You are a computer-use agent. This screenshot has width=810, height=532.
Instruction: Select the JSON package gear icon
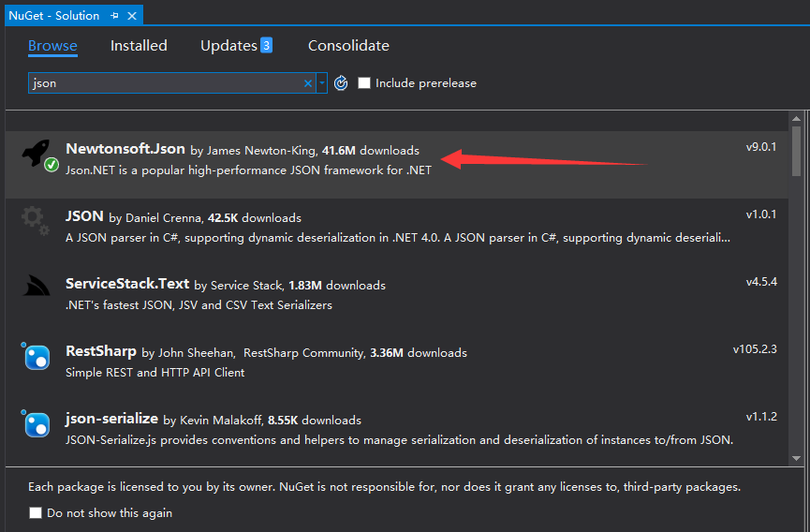36,220
